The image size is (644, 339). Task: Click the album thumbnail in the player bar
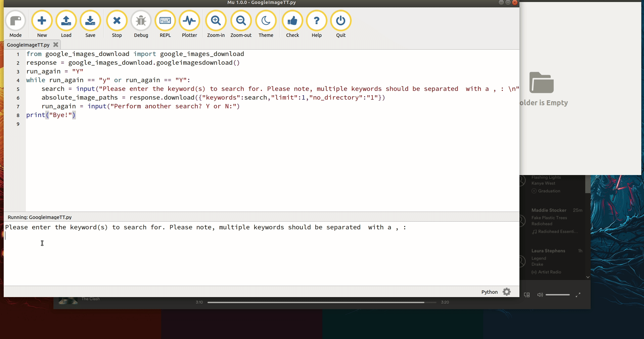click(x=68, y=301)
